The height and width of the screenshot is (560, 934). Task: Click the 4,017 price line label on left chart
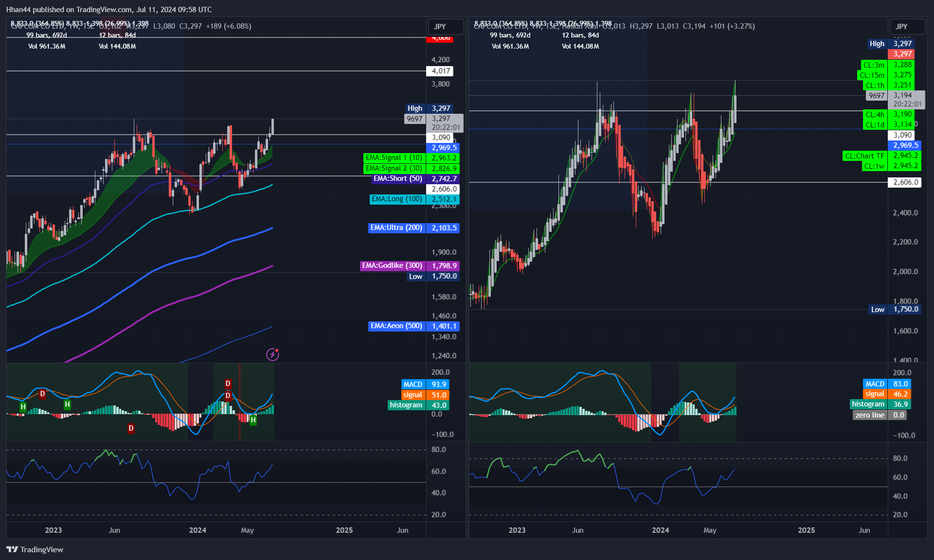click(440, 71)
